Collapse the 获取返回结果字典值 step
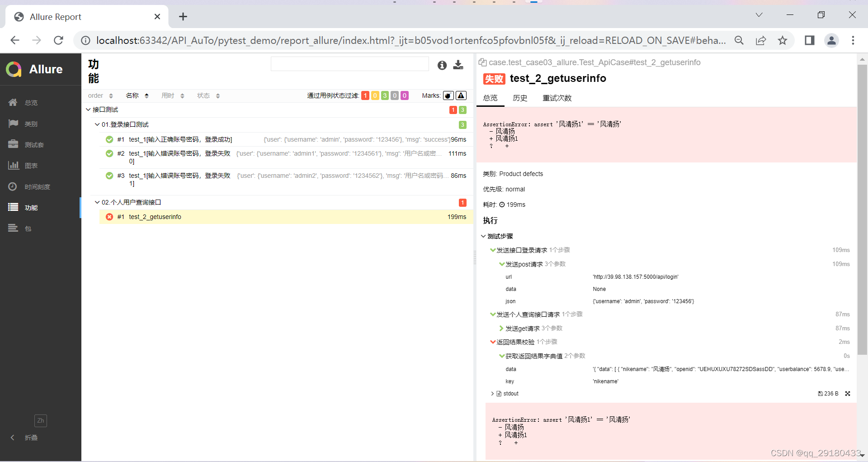The image size is (868, 462). tap(502, 356)
